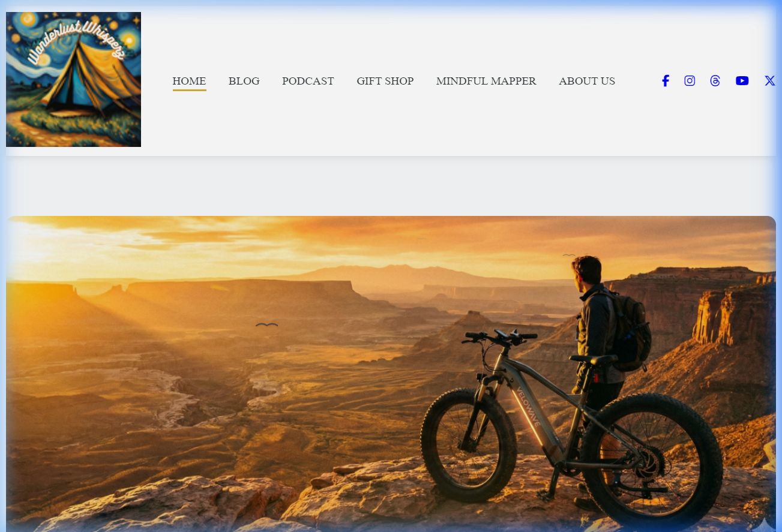Go to the PODCAST section
The width and height of the screenshot is (782, 532).
(308, 81)
